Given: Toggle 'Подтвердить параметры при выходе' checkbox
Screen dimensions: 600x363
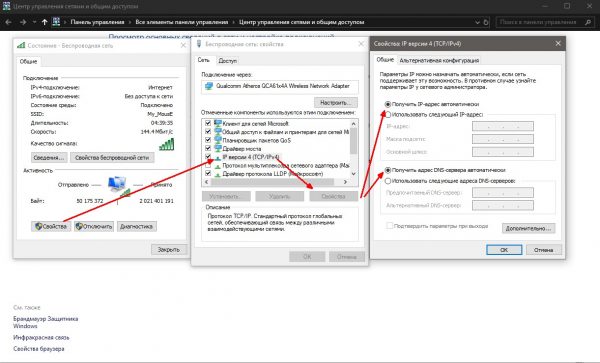Looking at the screenshot, I should tap(390, 226).
